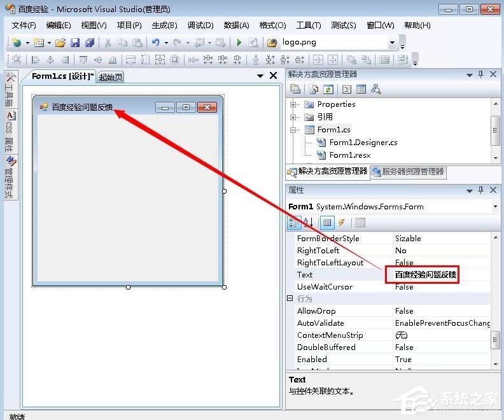This screenshot has height=420, width=504.
Task: Expand the Properties node in solution tree
Action: (x=293, y=104)
